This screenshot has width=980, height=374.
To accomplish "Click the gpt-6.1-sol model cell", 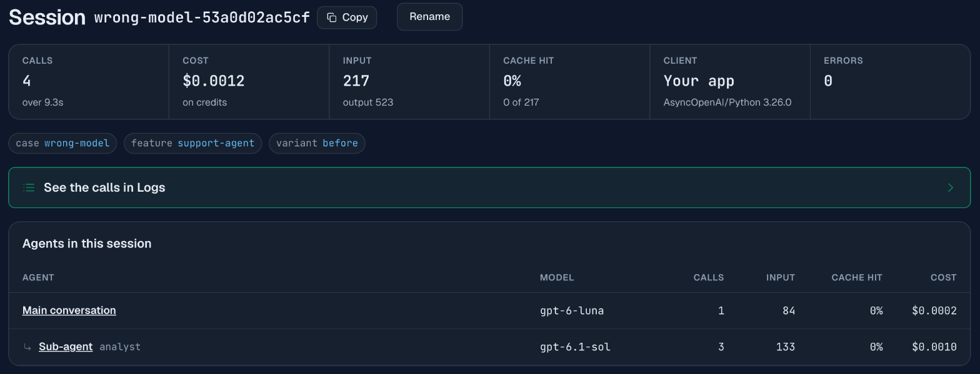I will click(x=575, y=347).
